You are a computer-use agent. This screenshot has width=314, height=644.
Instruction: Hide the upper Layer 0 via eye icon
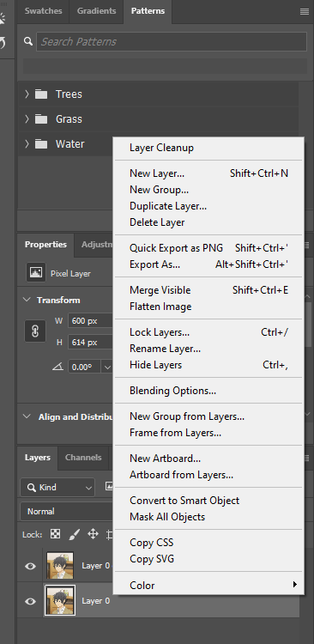30,566
